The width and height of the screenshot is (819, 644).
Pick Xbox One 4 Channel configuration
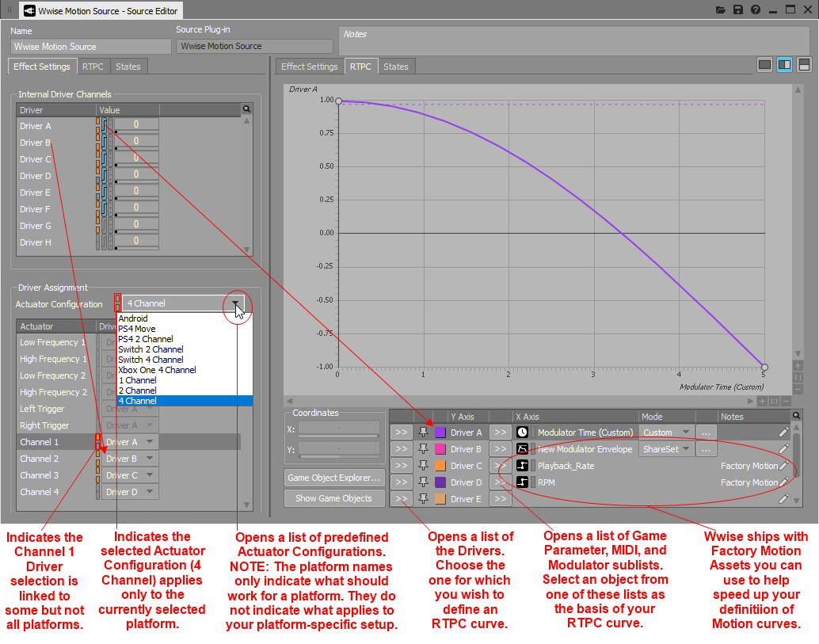pyautogui.click(x=157, y=370)
